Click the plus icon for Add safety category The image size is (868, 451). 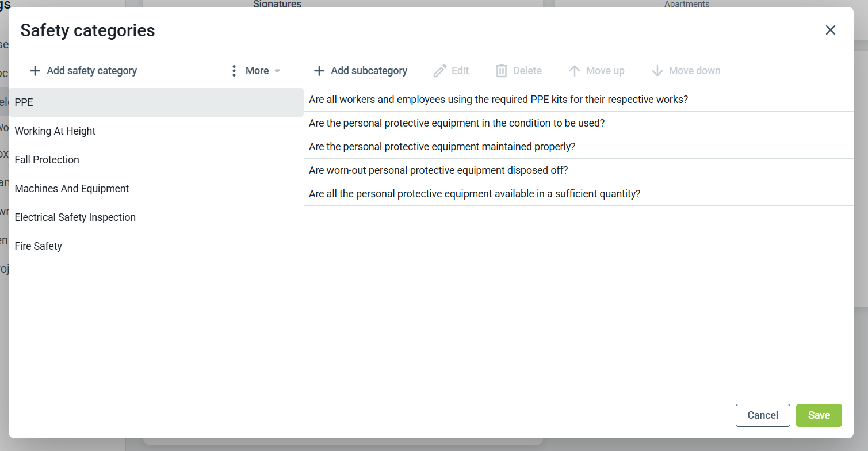click(35, 71)
